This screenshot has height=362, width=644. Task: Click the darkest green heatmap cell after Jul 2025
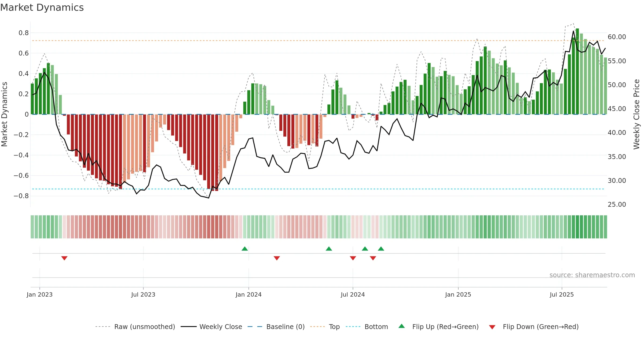pos(577,227)
